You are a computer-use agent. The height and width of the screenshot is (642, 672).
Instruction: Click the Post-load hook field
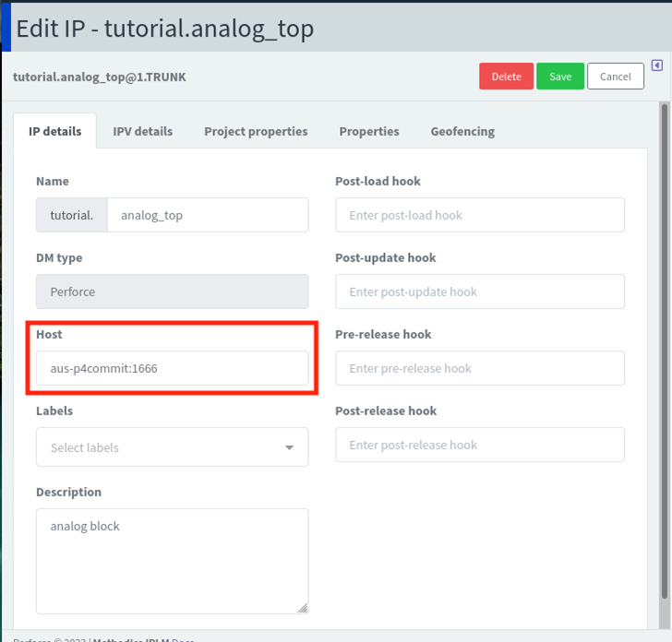point(479,215)
